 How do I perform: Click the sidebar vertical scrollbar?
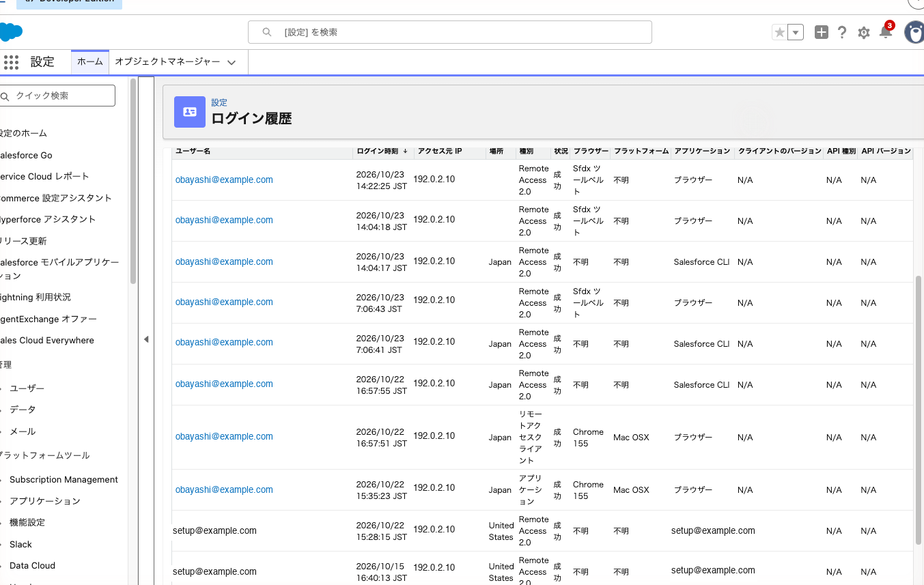[x=133, y=181]
